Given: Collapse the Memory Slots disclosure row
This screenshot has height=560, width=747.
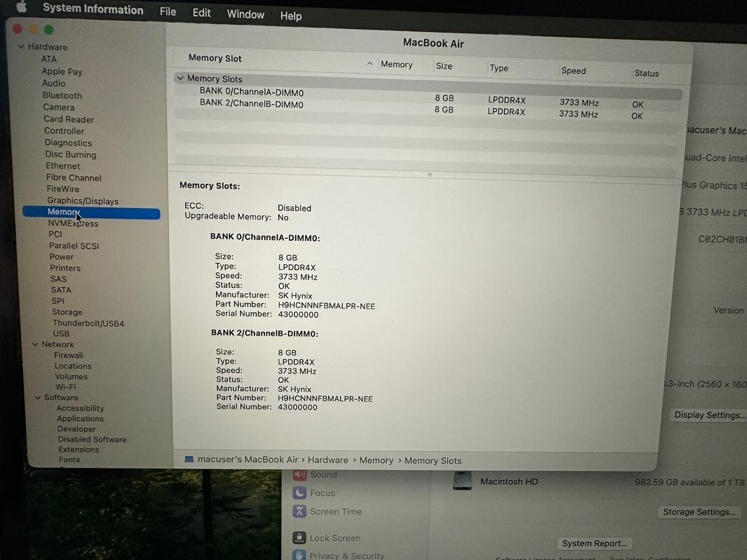Looking at the screenshot, I should click(x=180, y=78).
